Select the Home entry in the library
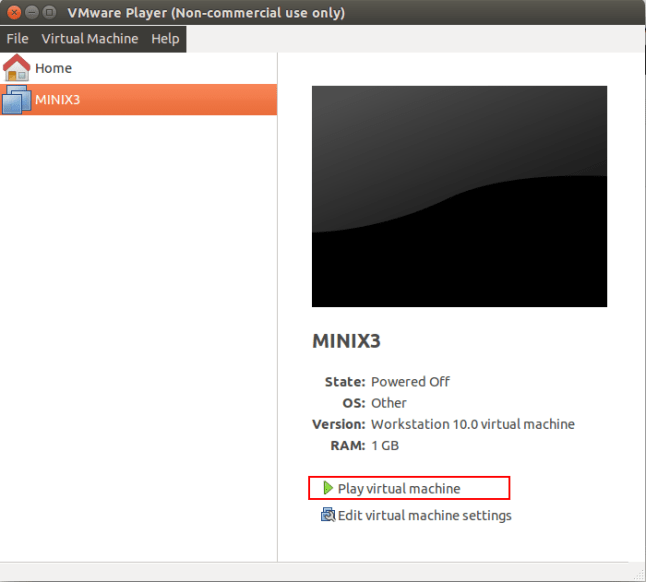This screenshot has width=646, height=582. pyautogui.click(x=138, y=68)
